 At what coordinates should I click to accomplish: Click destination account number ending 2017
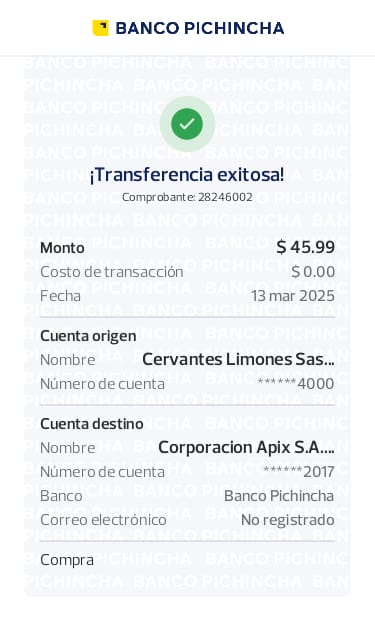(299, 472)
